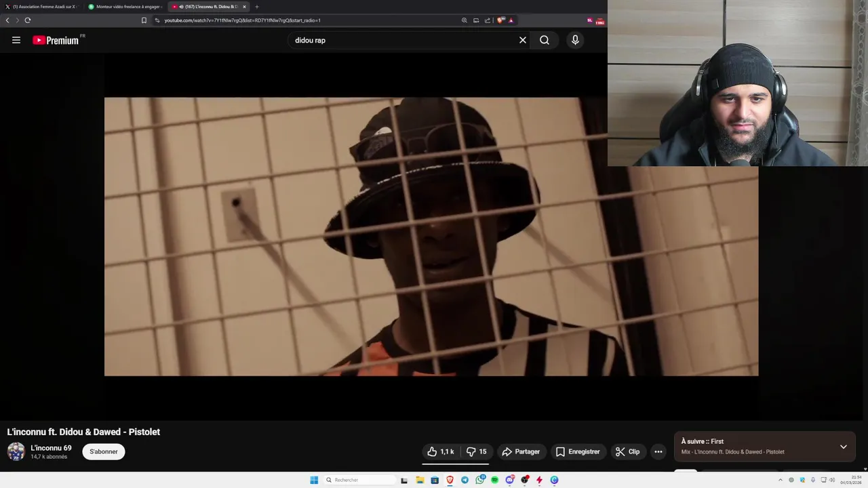
Task: Close the L'inconnu ft. Didou YouTube tab
Action: coord(245,7)
